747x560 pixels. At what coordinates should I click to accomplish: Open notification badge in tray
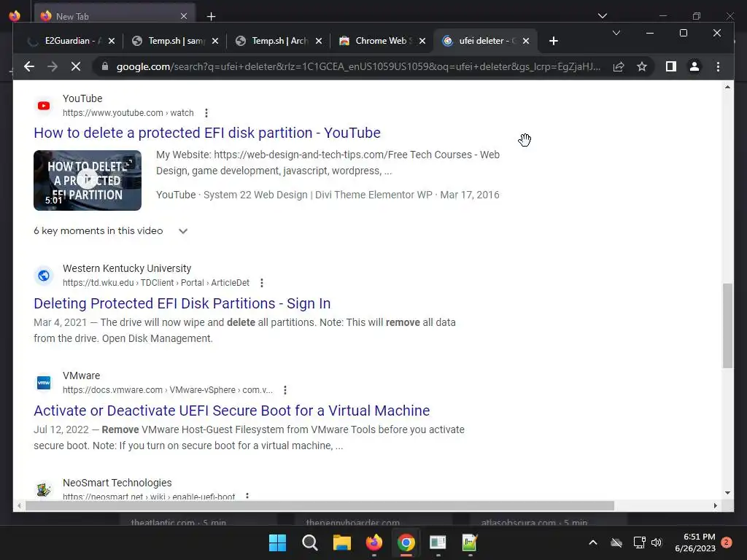click(x=727, y=542)
